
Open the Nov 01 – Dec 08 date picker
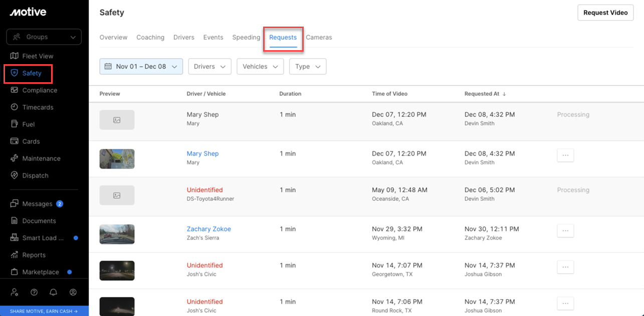click(x=141, y=66)
